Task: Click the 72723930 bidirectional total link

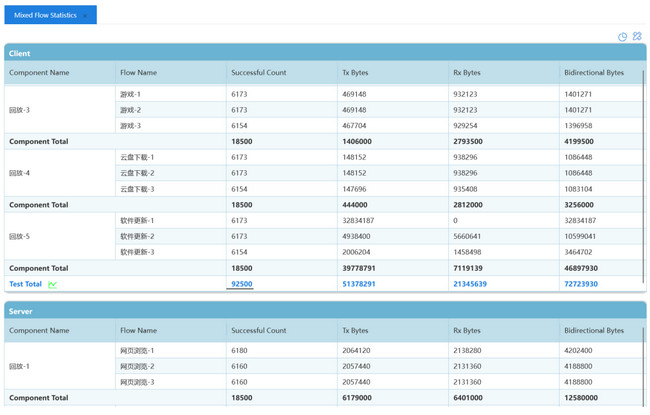Action: click(x=580, y=284)
